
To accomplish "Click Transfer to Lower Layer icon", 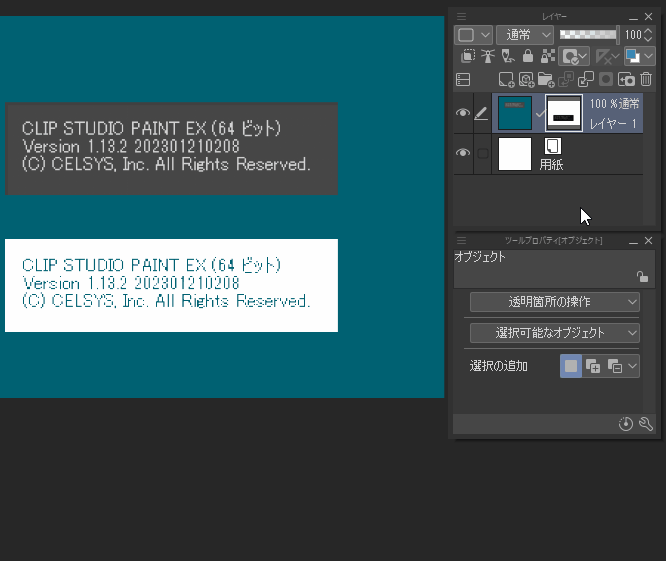I will pyautogui.click(x=566, y=79).
